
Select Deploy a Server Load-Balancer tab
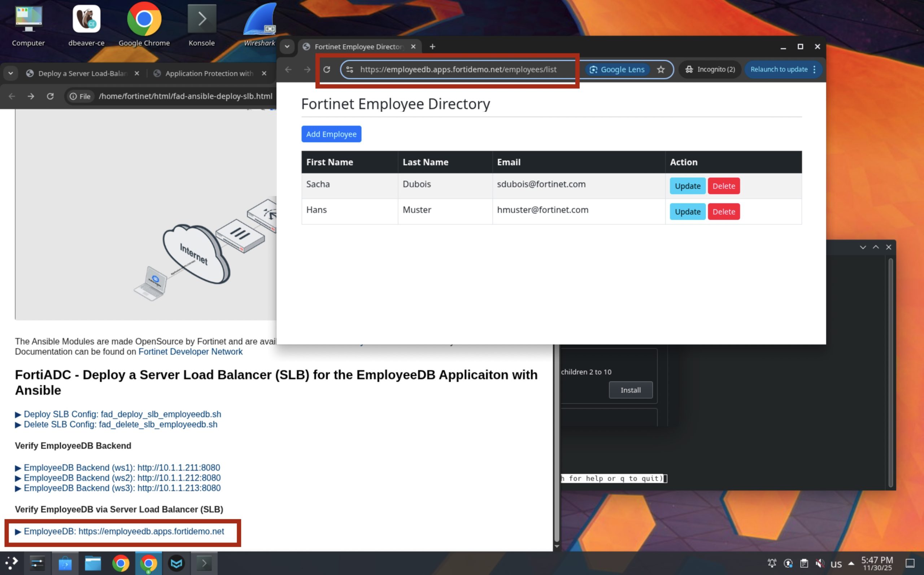[x=83, y=73]
